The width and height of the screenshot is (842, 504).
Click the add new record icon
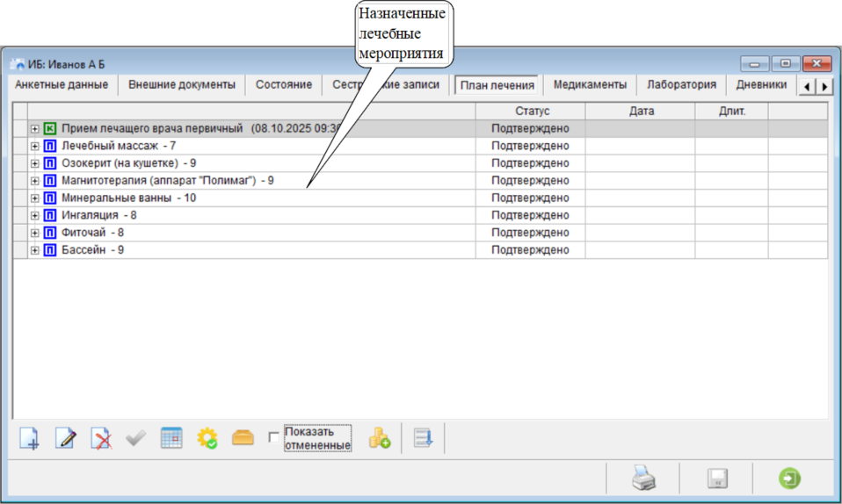click(x=30, y=438)
